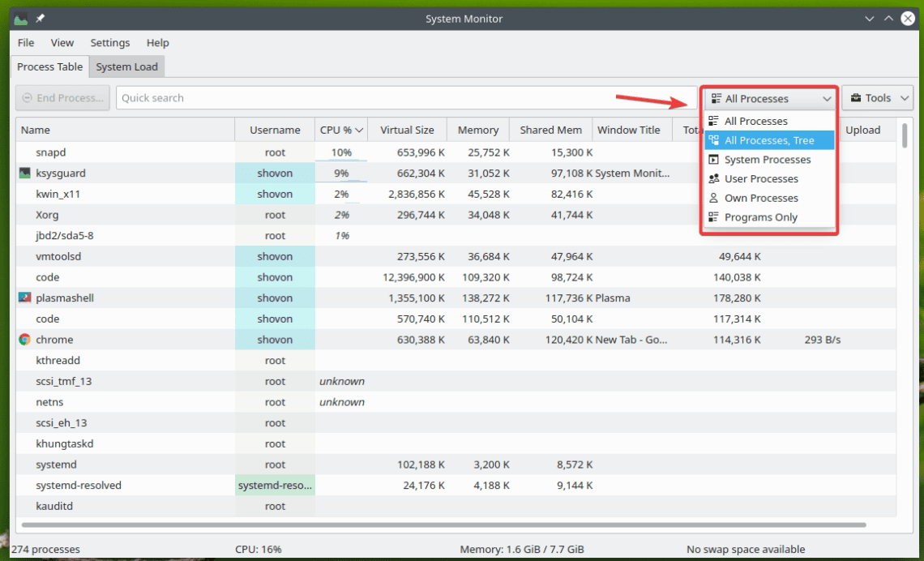Open the process filter chevron

(x=828, y=97)
